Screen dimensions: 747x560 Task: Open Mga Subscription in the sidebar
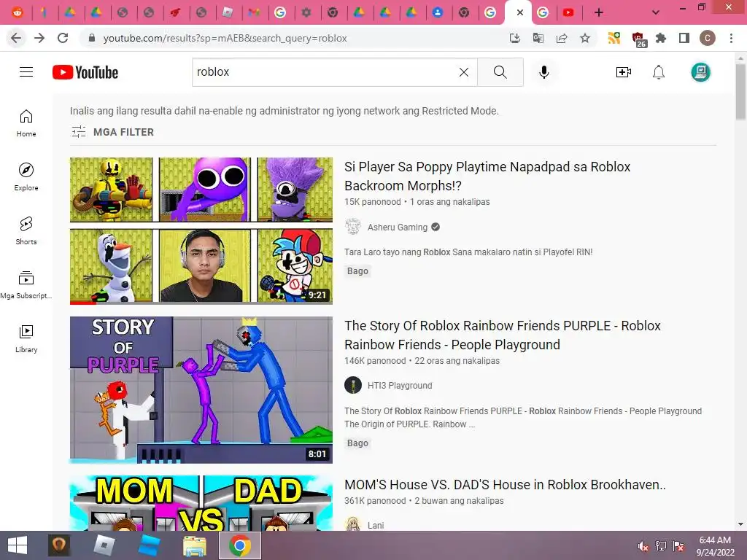click(x=26, y=285)
